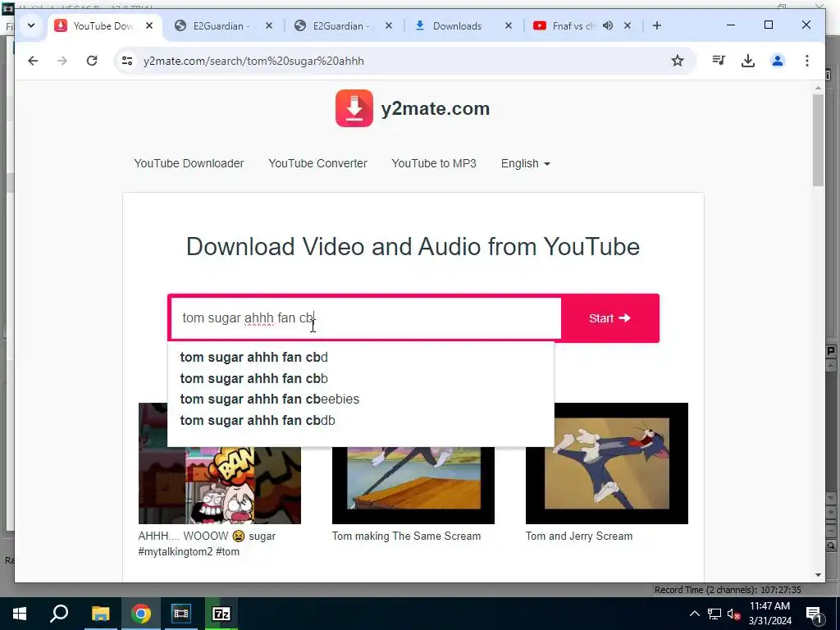Viewport: 840px width, 630px height.
Task: Select suggestion 'tom sugar ahhh fan cbeebies'
Action: [x=361, y=399]
